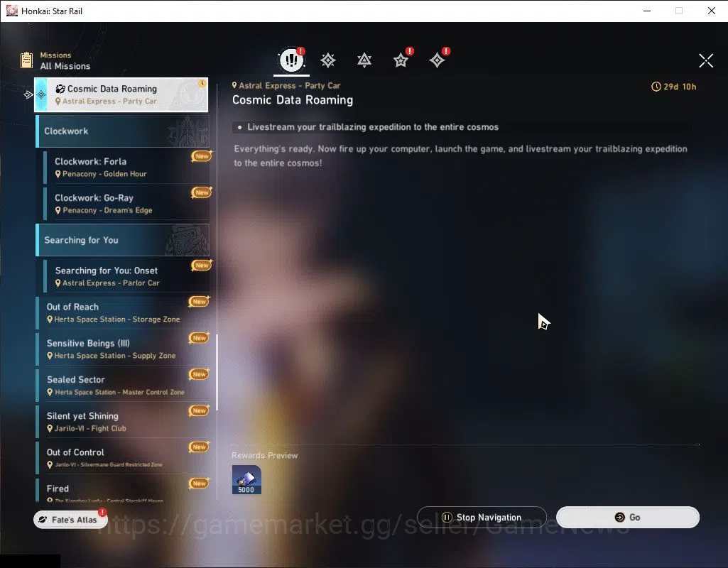Click the Astral Express - Party Car location header
Image resolution: width=728 pixels, height=568 pixels.
pos(286,85)
